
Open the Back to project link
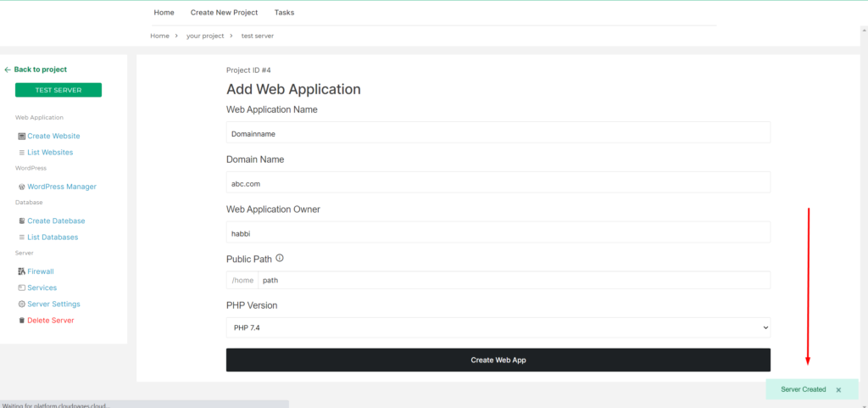[41, 70]
